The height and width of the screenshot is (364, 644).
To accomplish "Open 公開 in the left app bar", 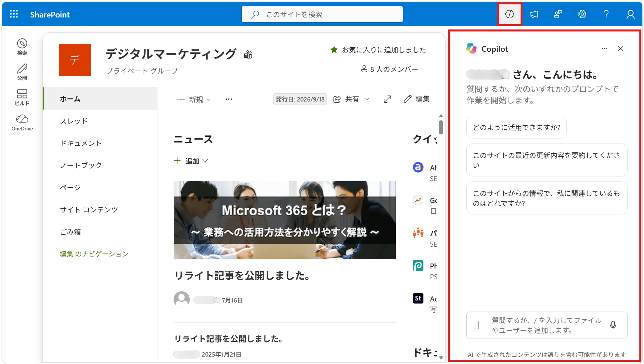I will 22,72.
